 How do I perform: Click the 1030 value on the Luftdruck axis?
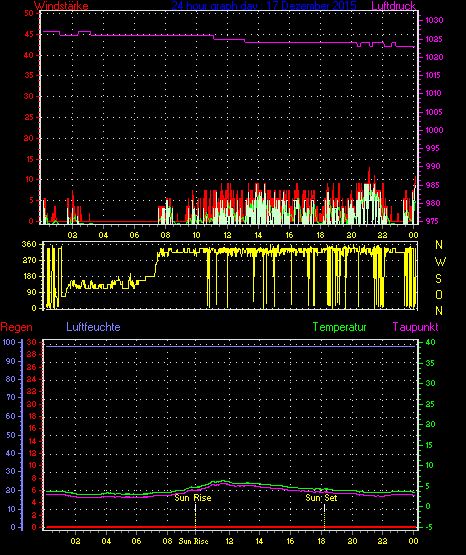434,20
